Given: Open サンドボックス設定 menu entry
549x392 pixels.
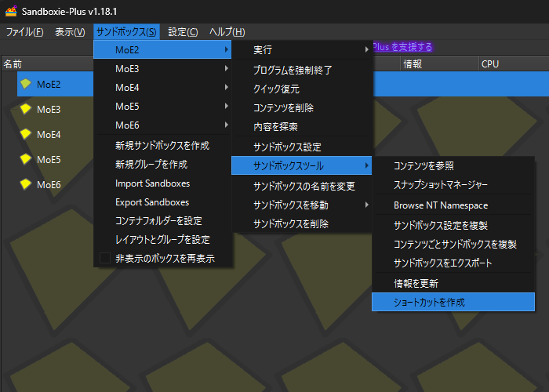Looking at the screenshot, I should (x=301, y=147).
